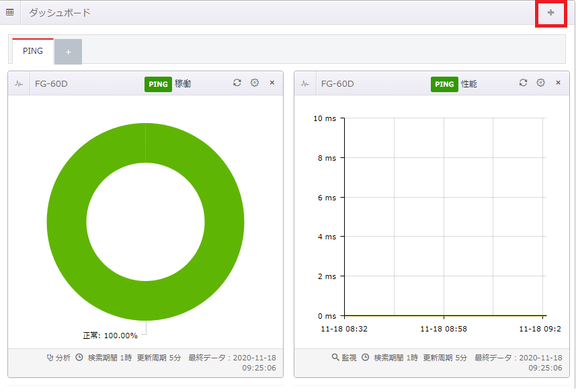Click the 正常: 100.00% chart label
This screenshot has height=392, width=576.
pyautogui.click(x=110, y=336)
